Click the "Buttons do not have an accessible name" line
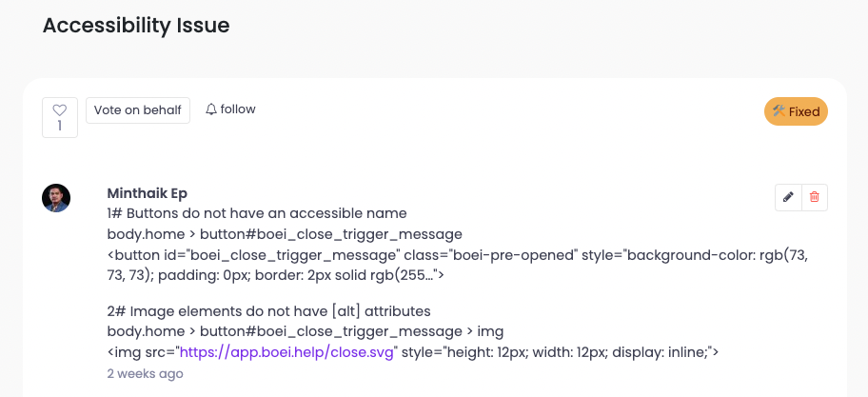Screen dimensions: 868x397 point(257,213)
